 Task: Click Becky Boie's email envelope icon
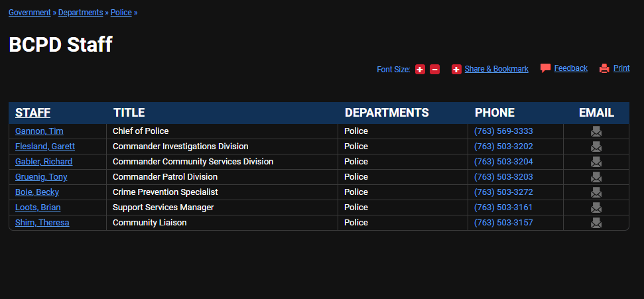[596, 192]
